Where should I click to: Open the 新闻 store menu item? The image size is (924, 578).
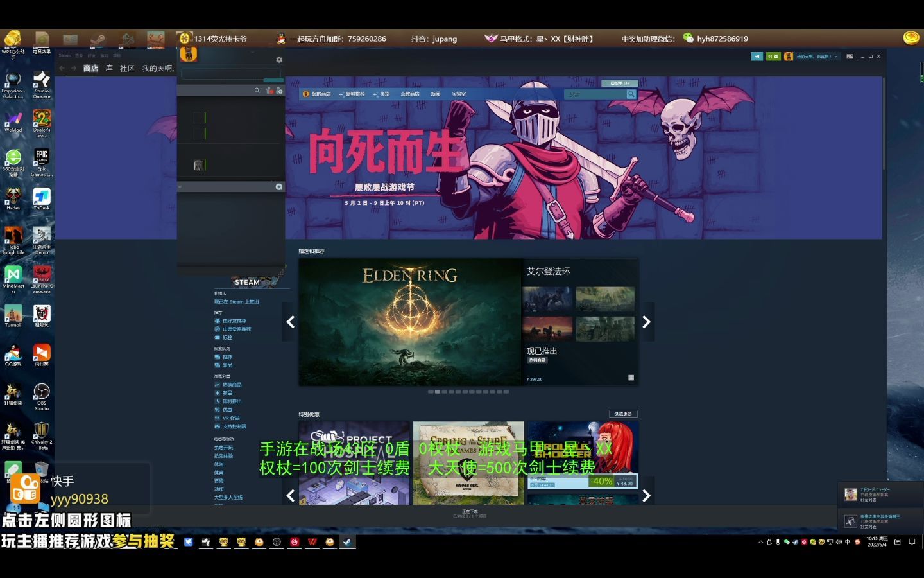[x=435, y=94]
